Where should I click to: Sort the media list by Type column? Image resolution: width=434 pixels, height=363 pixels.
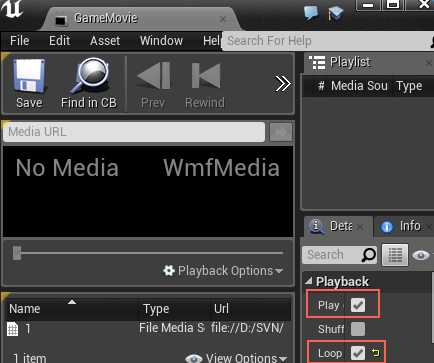(156, 309)
